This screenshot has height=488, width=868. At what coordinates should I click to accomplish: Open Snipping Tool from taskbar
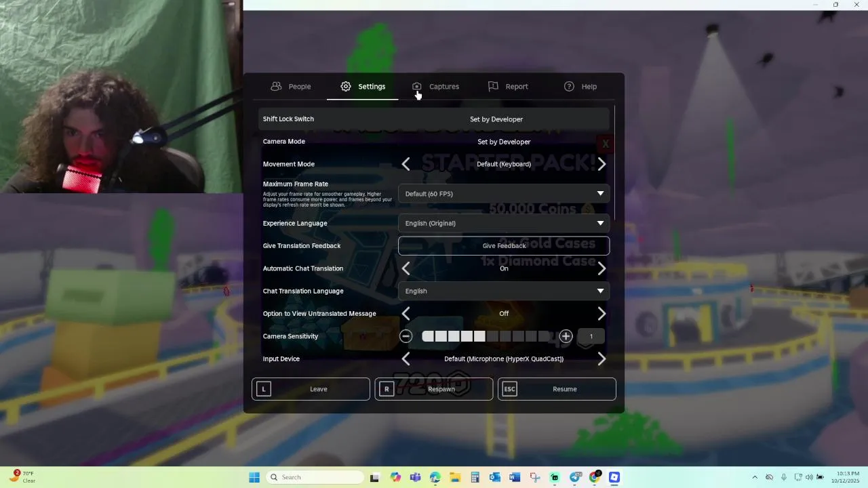535,477
